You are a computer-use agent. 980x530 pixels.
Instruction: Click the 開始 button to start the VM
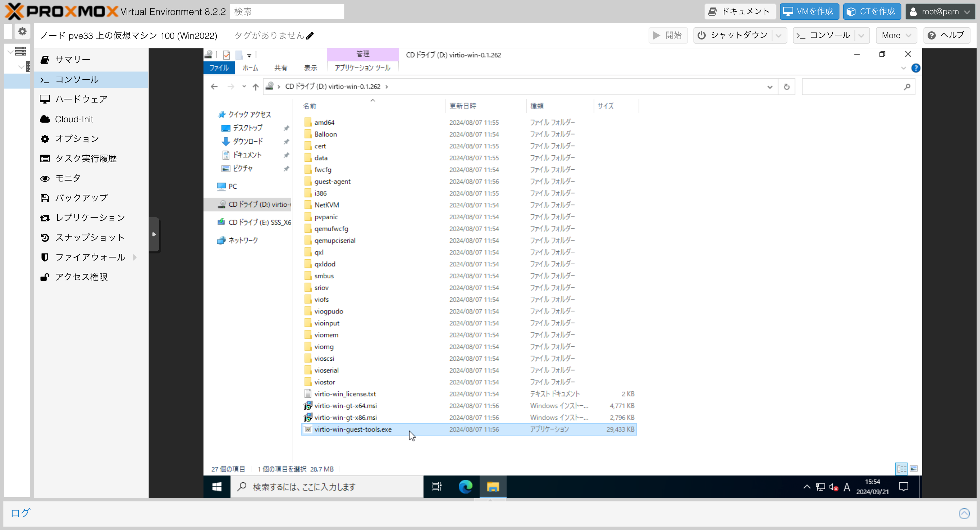click(x=668, y=35)
